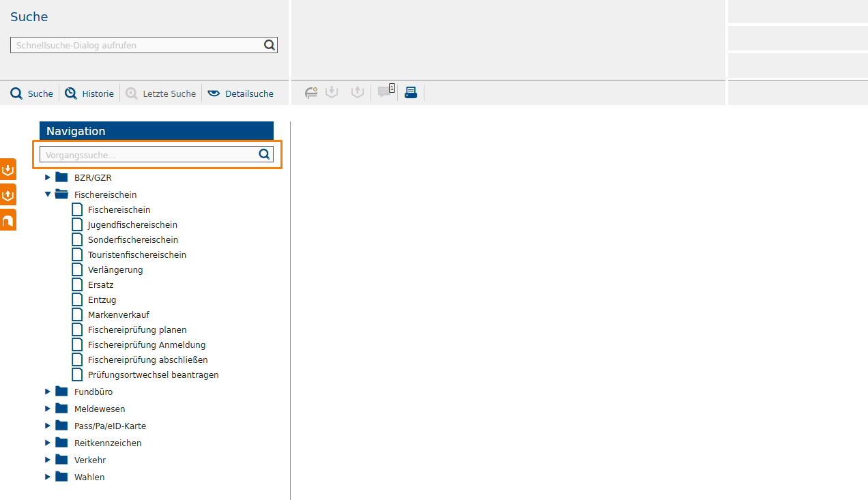Focus the Schnellsuche-Dialog search field
868x500 pixels.
(x=136, y=45)
